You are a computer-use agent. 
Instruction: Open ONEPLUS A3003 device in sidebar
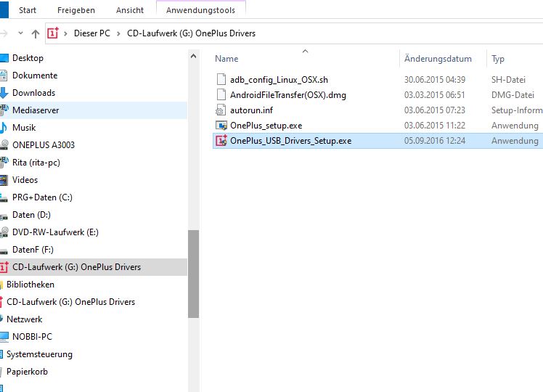pyautogui.click(x=44, y=144)
